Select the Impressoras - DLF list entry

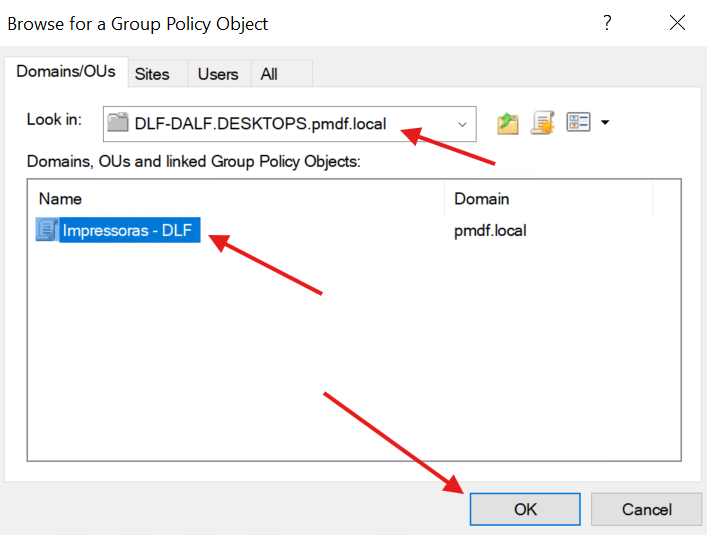pos(128,230)
